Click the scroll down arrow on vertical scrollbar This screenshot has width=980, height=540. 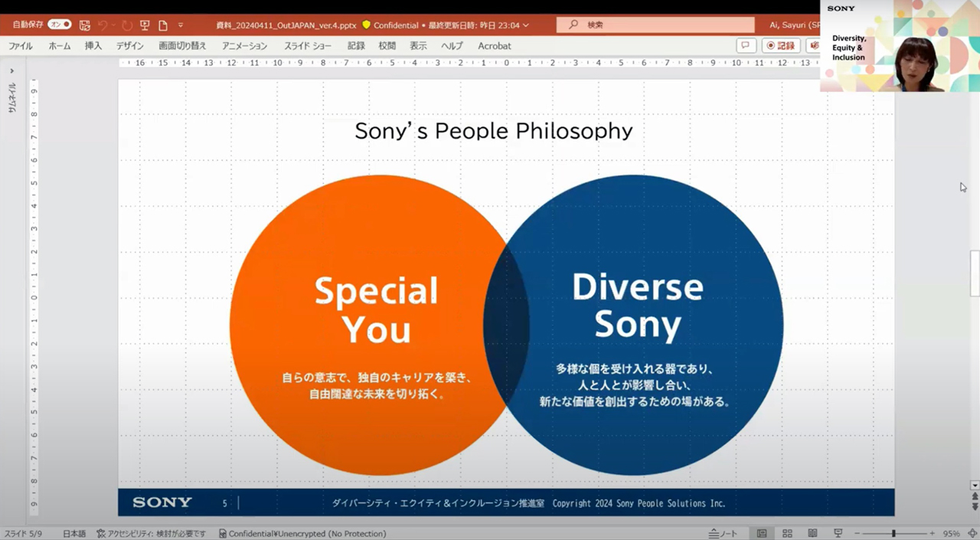(x=975, y=485)
